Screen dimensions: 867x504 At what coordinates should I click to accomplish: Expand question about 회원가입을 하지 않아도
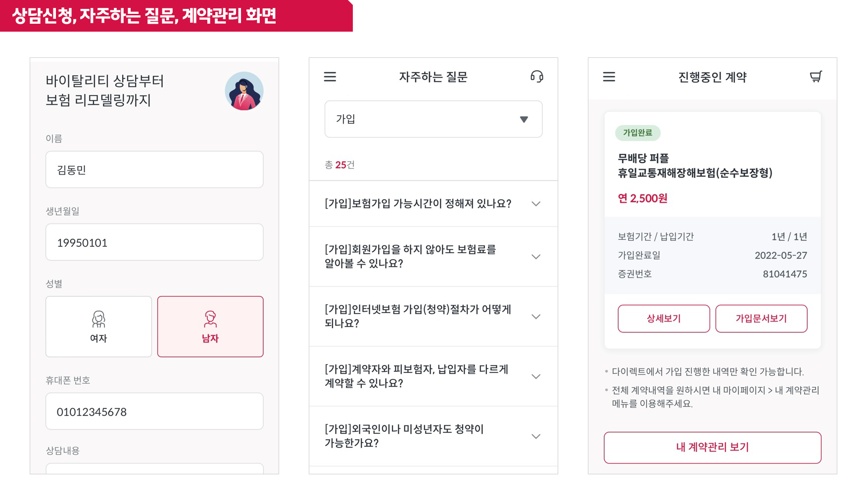[x=433, y=257]
